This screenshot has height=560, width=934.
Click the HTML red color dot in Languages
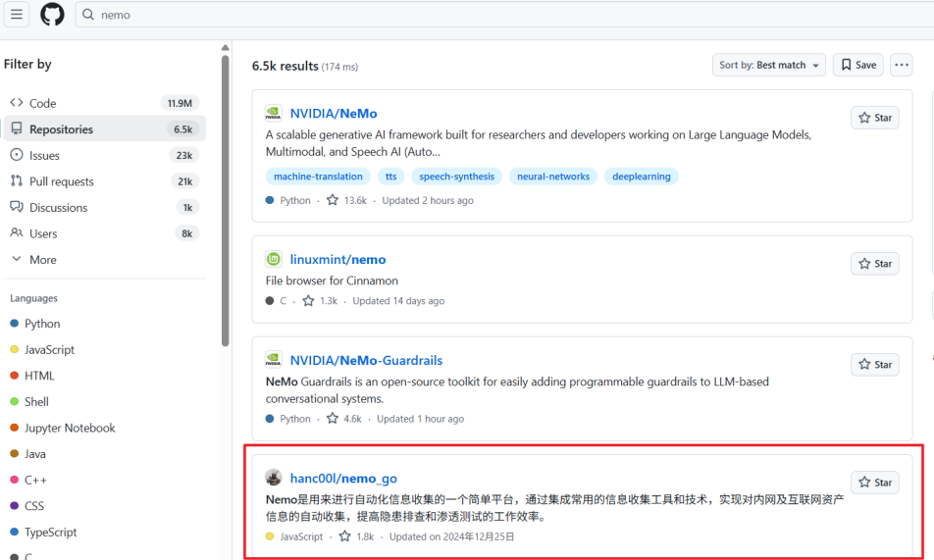(x=15, y=376)
